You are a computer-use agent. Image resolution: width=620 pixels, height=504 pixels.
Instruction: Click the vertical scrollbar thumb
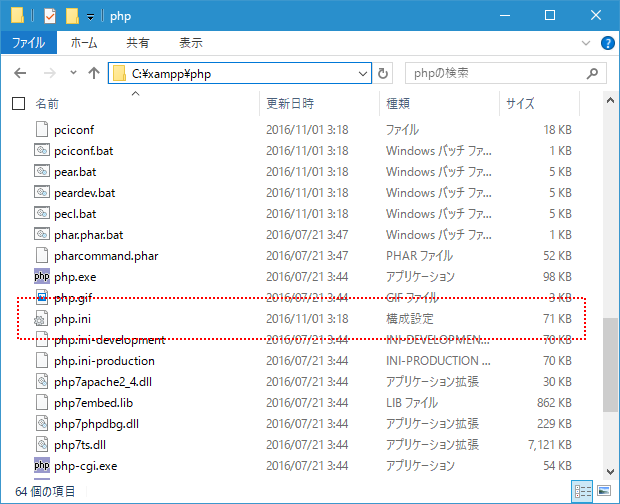click(610, 364)
